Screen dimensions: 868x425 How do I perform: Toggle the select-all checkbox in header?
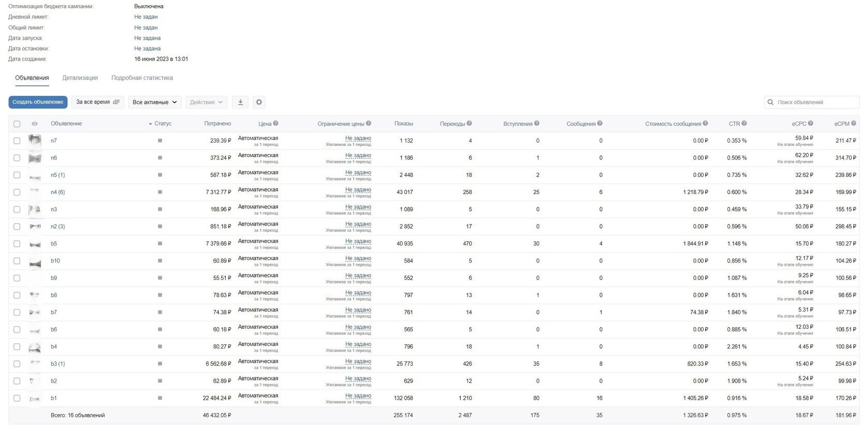tap(17, 124)
